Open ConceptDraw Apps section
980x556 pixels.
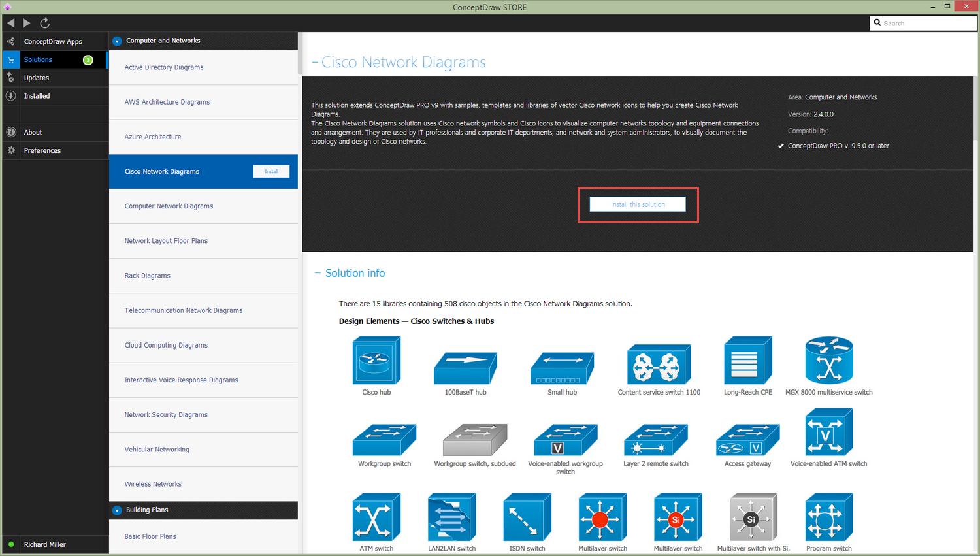point(55,41)
